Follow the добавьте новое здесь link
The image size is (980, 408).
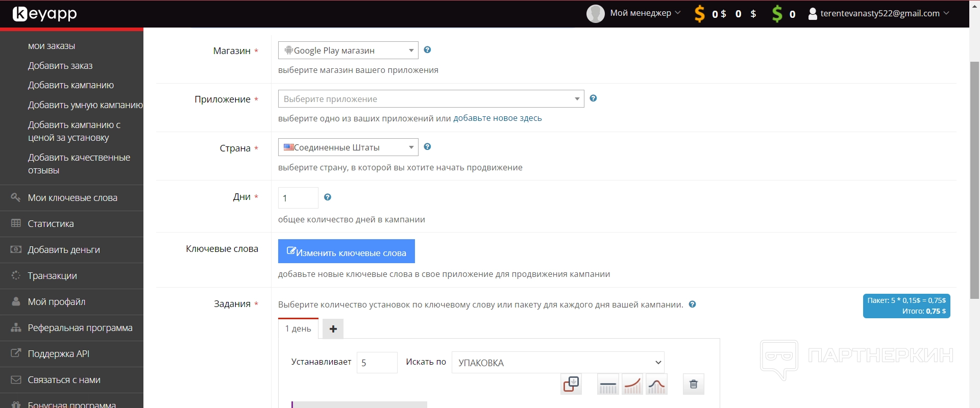click(x=498, y=118)
